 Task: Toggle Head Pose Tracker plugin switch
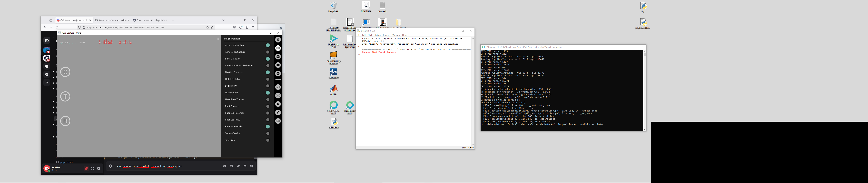coord(268,99)
